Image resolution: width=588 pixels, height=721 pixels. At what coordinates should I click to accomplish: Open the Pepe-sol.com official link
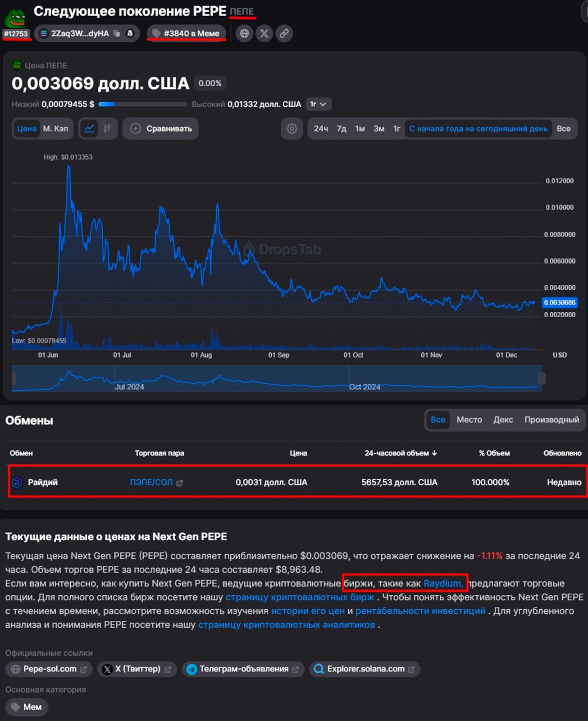tap(49, 669)
